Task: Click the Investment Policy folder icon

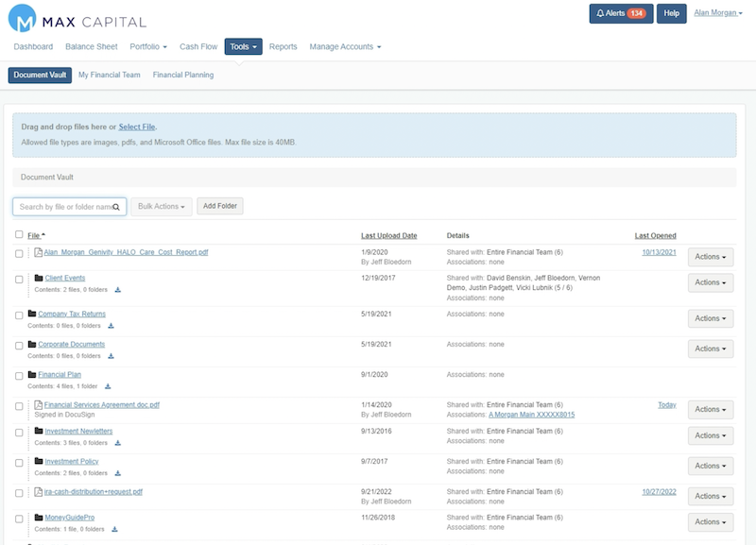Action: point(39,461)
